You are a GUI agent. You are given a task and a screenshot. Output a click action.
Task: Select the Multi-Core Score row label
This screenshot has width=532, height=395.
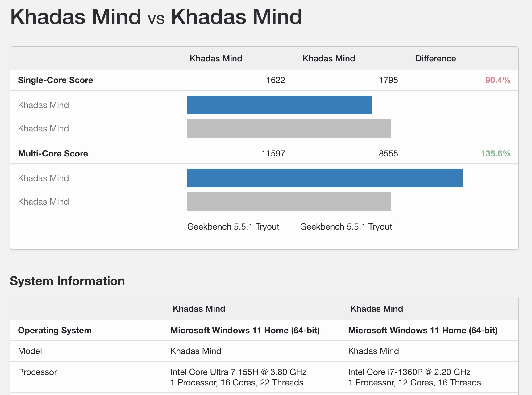tap(53, 154)
